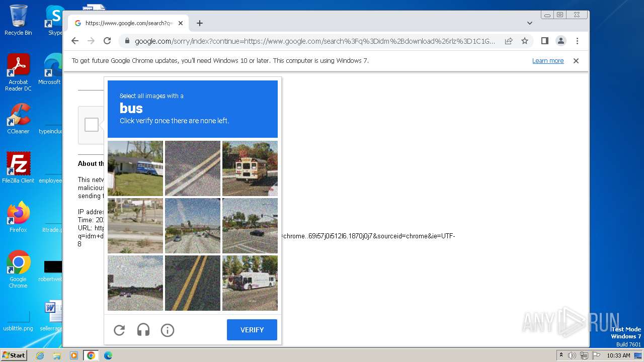Image resolution: width=644 pixels, height=362 pixels.
Task: Click the VERIFY button
Action: point(252,330)
